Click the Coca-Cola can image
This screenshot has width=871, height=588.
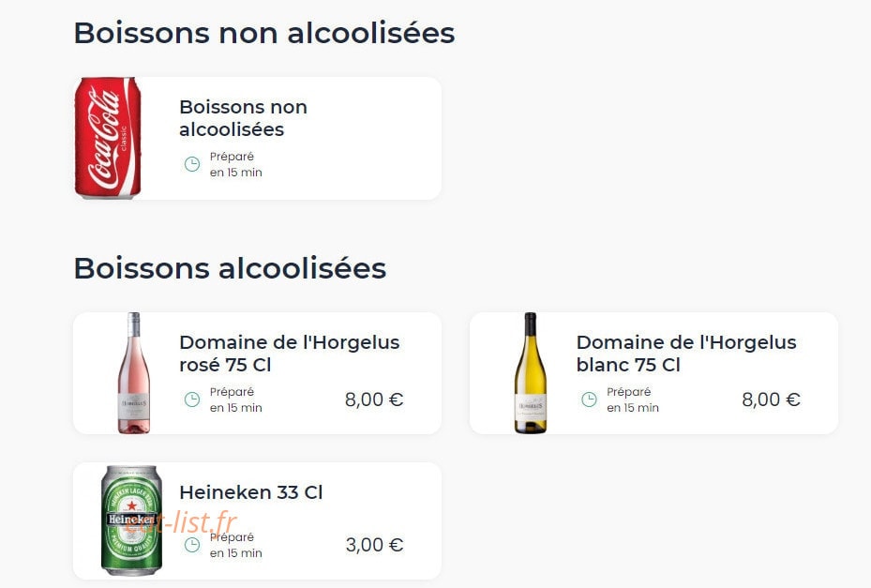click(108, 138)
